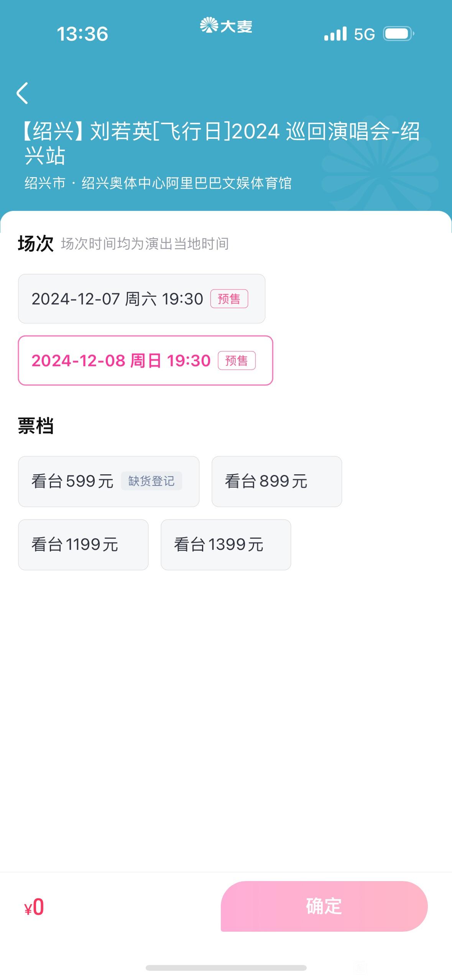Tap the 预售 badge on December 7 session
Viewport: 452px width, 980px height.
229,299
